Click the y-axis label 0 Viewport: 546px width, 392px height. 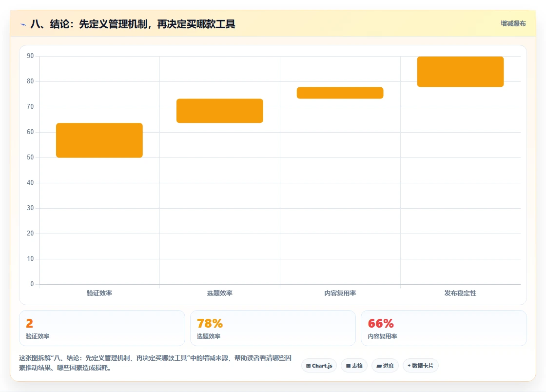32,284
